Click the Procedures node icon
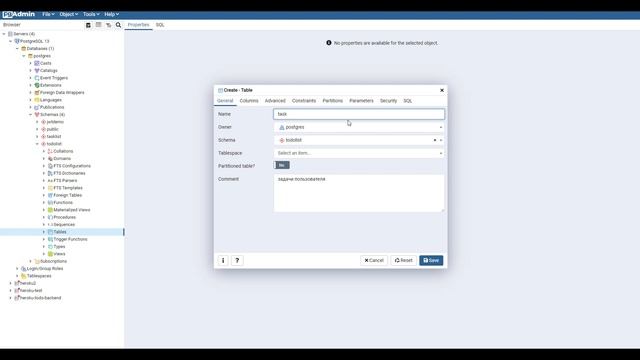Viewport: 640px width, 360px height. coord(50,217)
